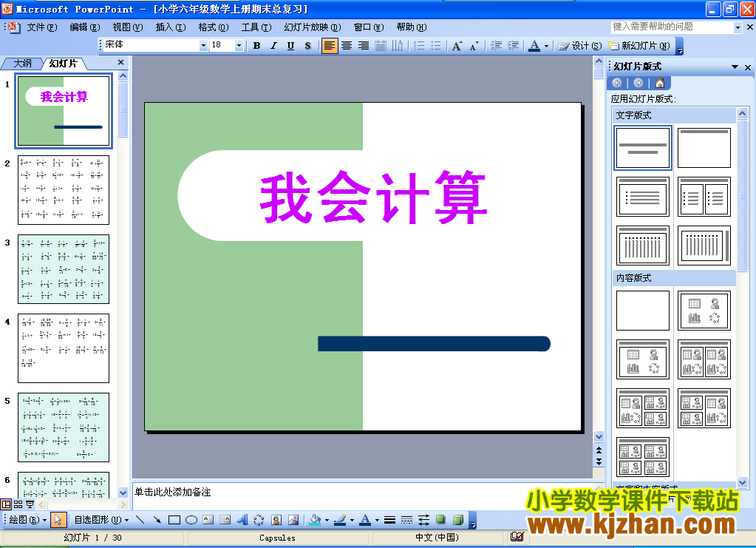Switch to the 大纲 tab

point(23,64)
